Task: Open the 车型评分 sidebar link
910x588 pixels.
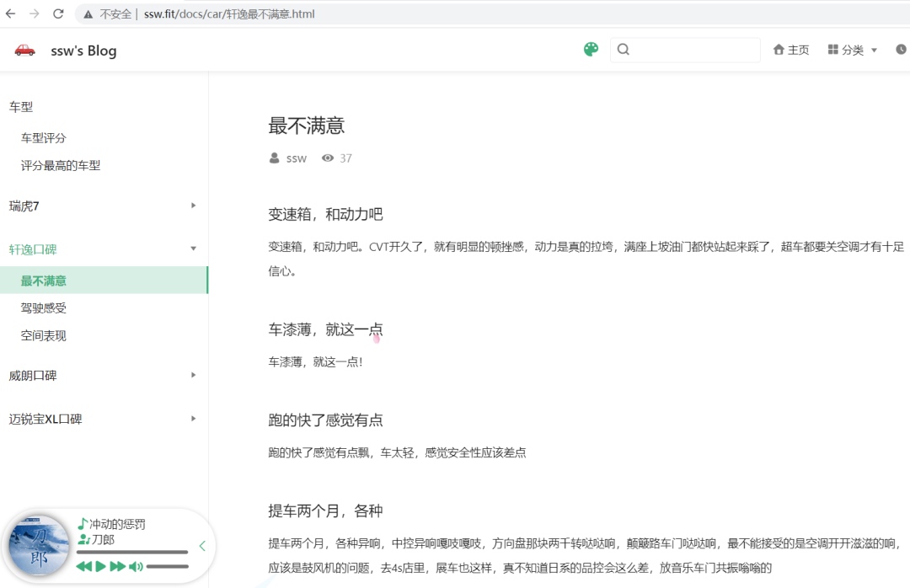Action: tap(44, 138)
